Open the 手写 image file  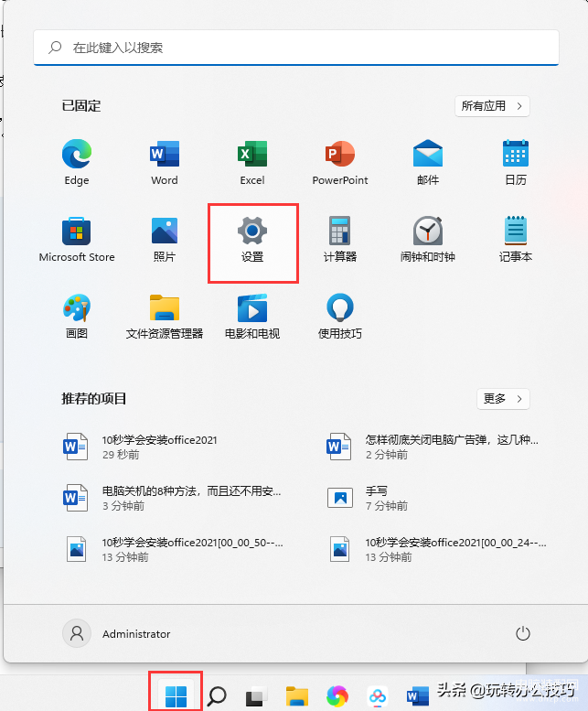coord(368,498)
